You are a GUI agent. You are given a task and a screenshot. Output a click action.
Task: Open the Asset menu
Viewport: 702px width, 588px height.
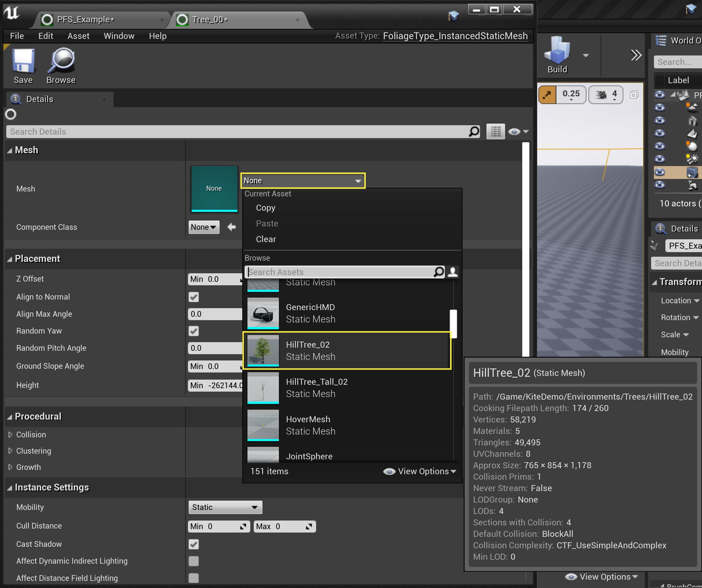click(x=78, y=36)
